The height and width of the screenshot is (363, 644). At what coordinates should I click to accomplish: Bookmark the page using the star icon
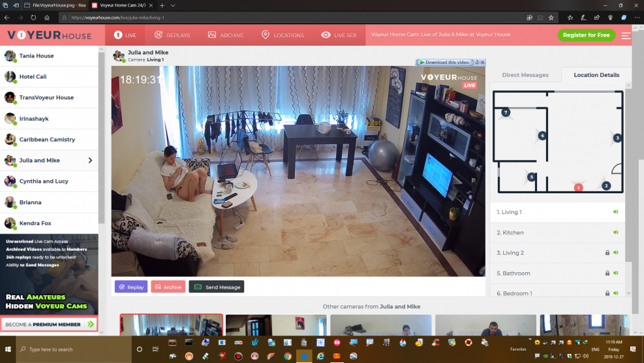click(x=551, y=18)
